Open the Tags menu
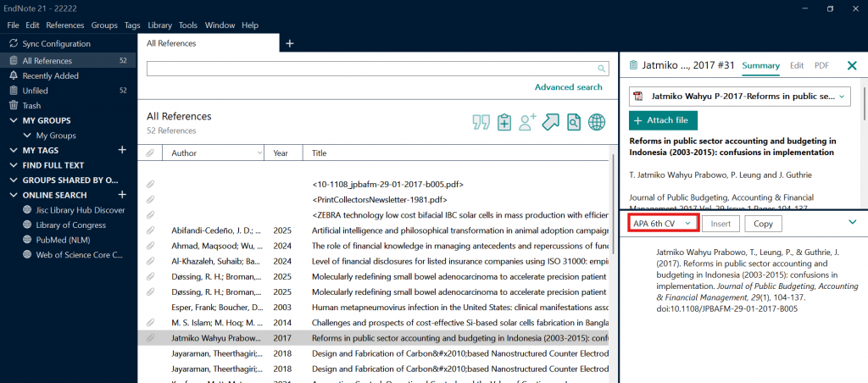This screenshot has height=383, width=868. pyautogui.click(x=133, y=25)
